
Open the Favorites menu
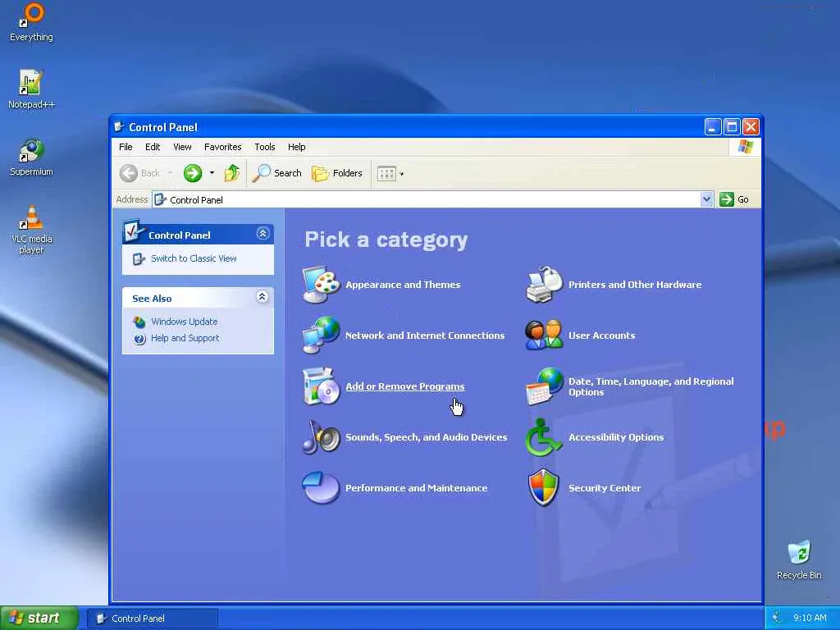tap(223, 147)
